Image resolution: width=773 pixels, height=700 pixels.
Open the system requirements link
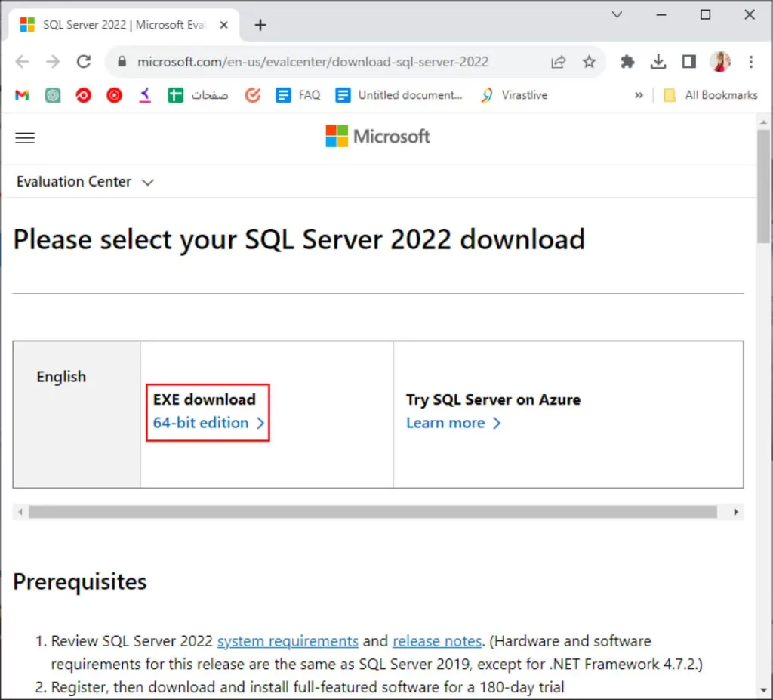click(x=288, y=640)
